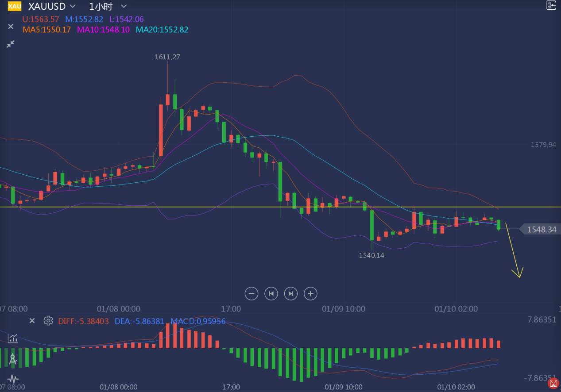This screenshot has width=561, height=392.
Task: Click the MA10:1548.10 indicator label
Action: tap(103, 30)
